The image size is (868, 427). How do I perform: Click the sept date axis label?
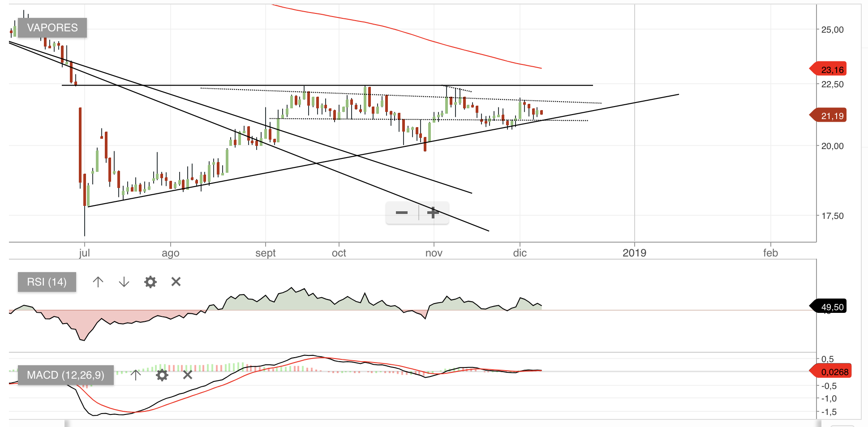point(266,253)
